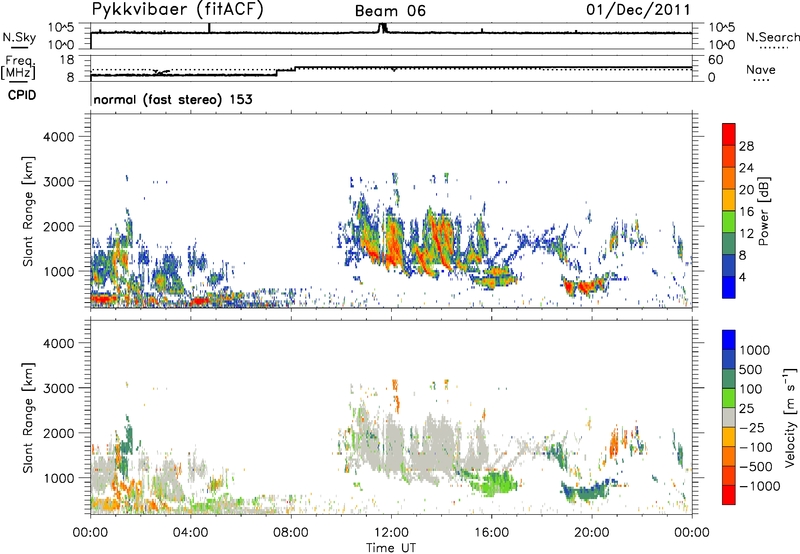Click the 08:00 time tick label

(x=291, y=533)
